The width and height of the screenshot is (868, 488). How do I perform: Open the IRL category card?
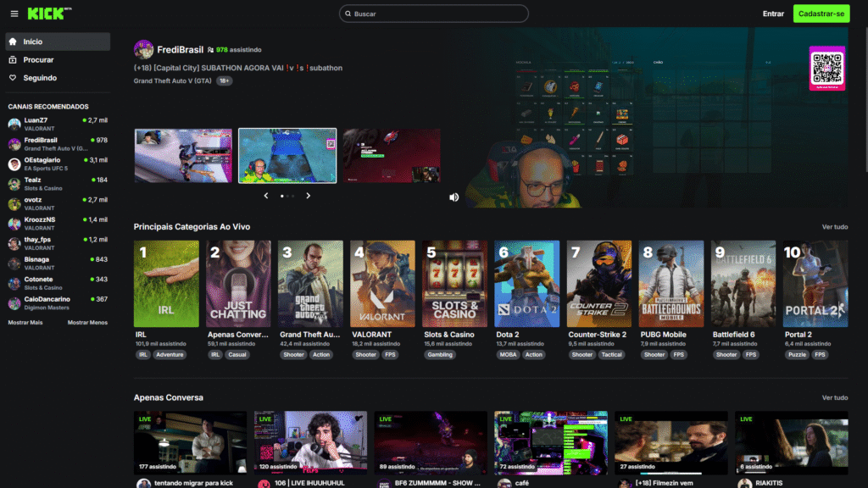point(166,283)
